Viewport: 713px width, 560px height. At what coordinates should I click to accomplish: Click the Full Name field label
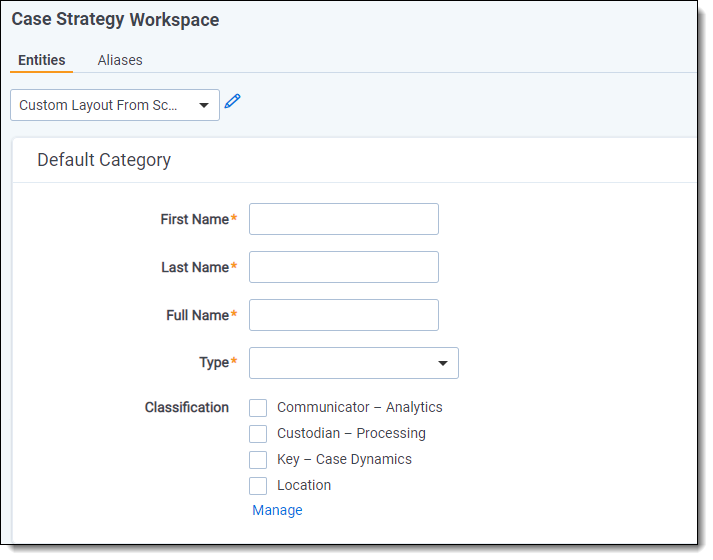pos(197,315)
